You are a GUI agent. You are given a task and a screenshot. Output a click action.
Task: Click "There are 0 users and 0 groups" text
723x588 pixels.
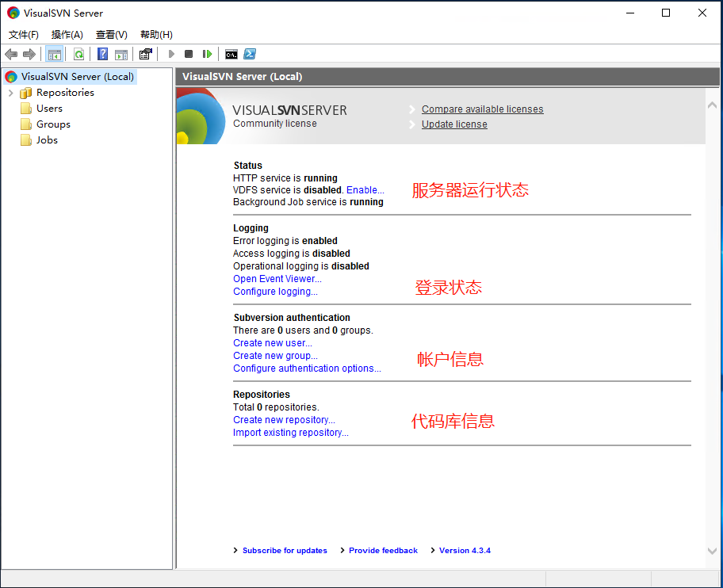pyautogui.click(x=303, y=330)
